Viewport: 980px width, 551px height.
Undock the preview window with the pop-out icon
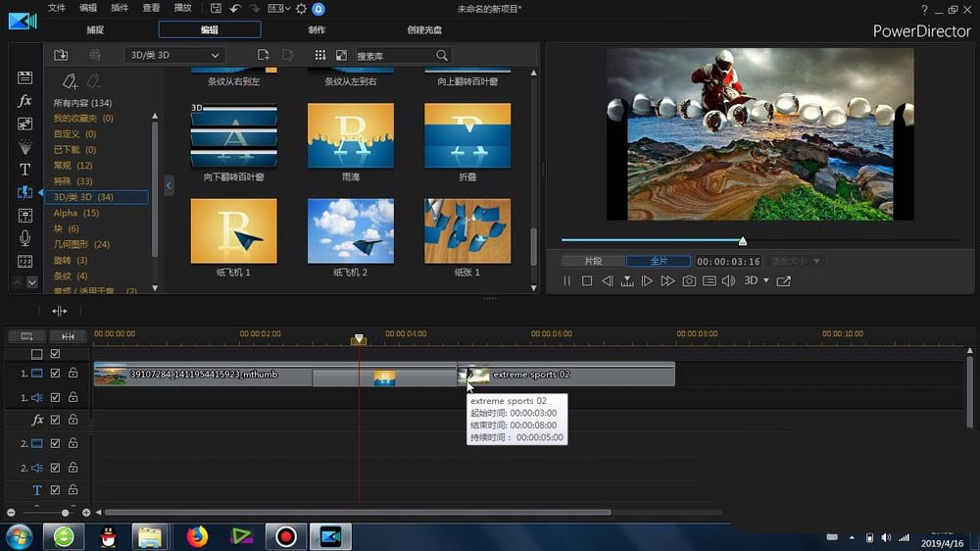pos(783,281)
